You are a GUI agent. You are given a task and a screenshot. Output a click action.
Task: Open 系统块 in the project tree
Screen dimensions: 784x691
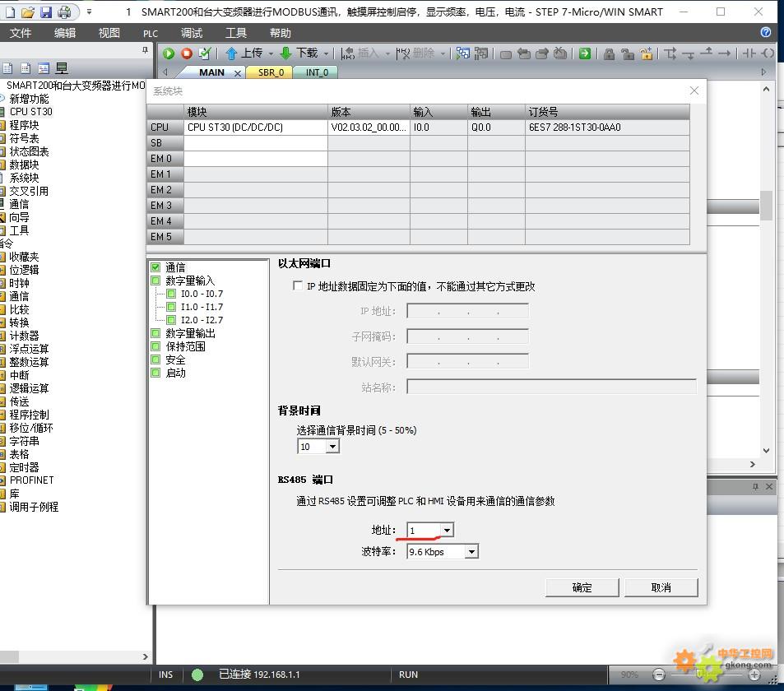tap(24, 178)
